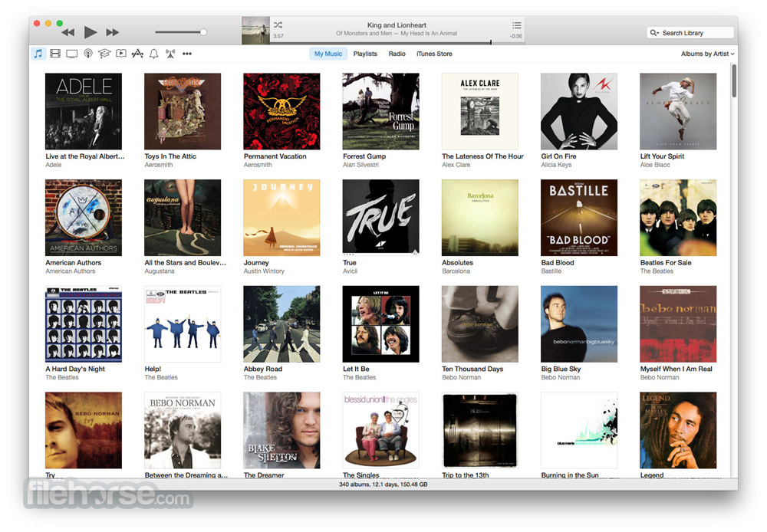
Task: Select the Abbey Road album cover
Action: tap(281, 324)
